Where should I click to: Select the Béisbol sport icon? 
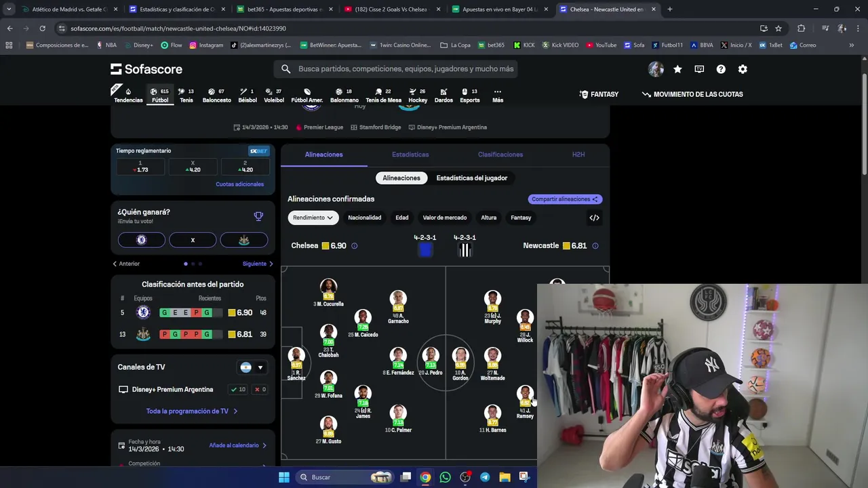(248, 96)
